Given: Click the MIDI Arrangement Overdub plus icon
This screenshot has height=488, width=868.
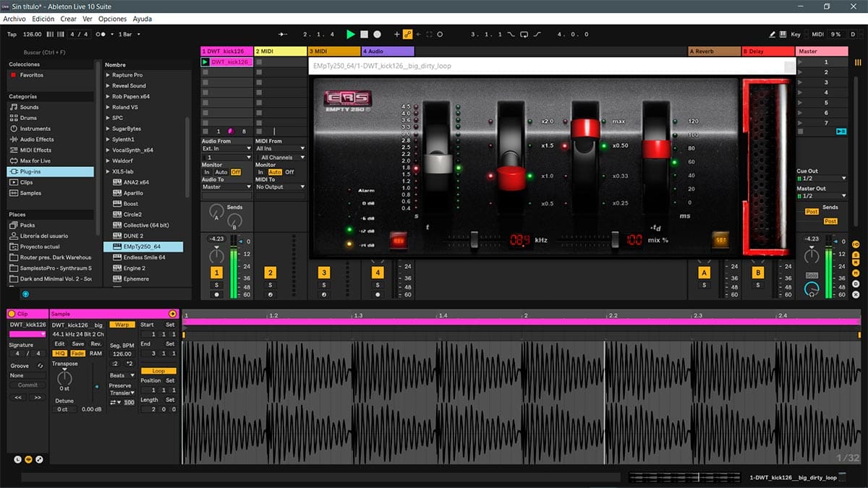Looking at the screenshot, I should [x=396, y=34].
